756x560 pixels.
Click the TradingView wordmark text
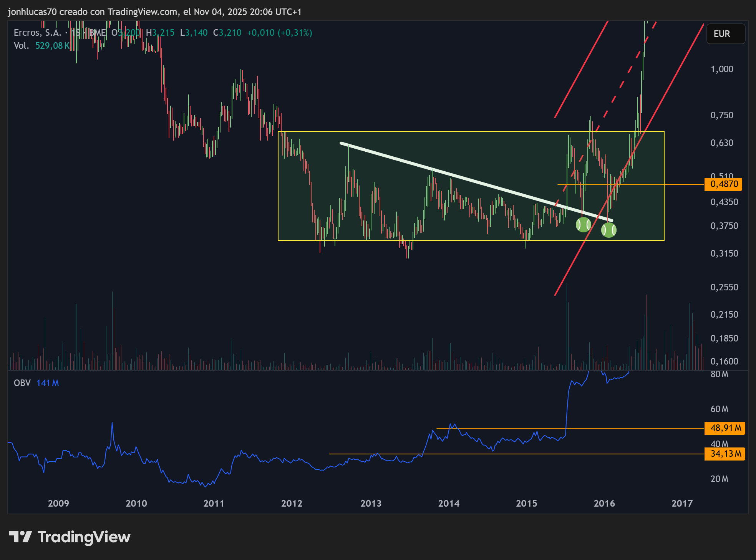[x=84, y=537]
